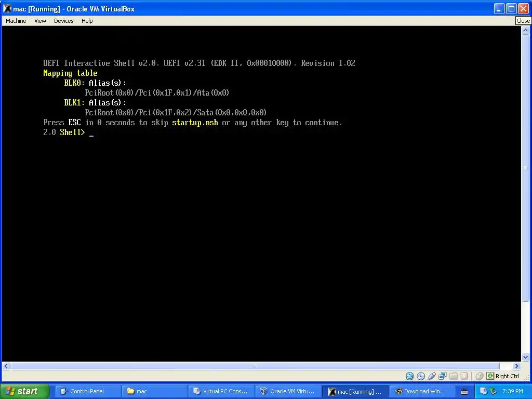The width and height of the screenshot is (532, 399).
Task: Click the mouse integration status icon
Action: (x=480, y=376)
